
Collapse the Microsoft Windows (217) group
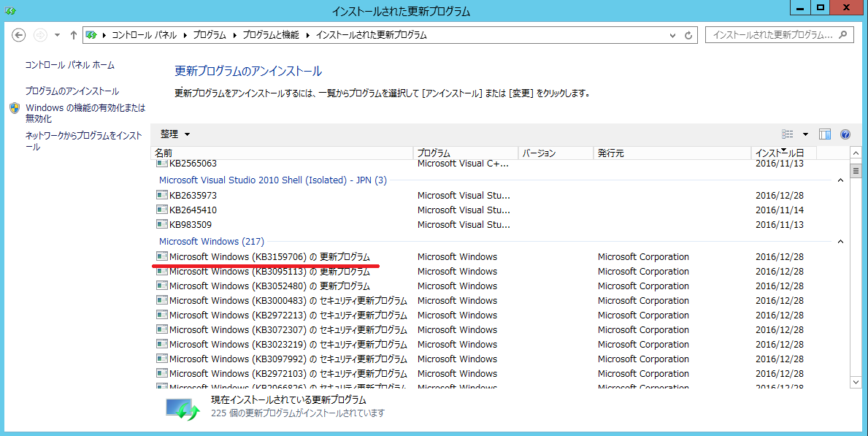tap(840, 242)
